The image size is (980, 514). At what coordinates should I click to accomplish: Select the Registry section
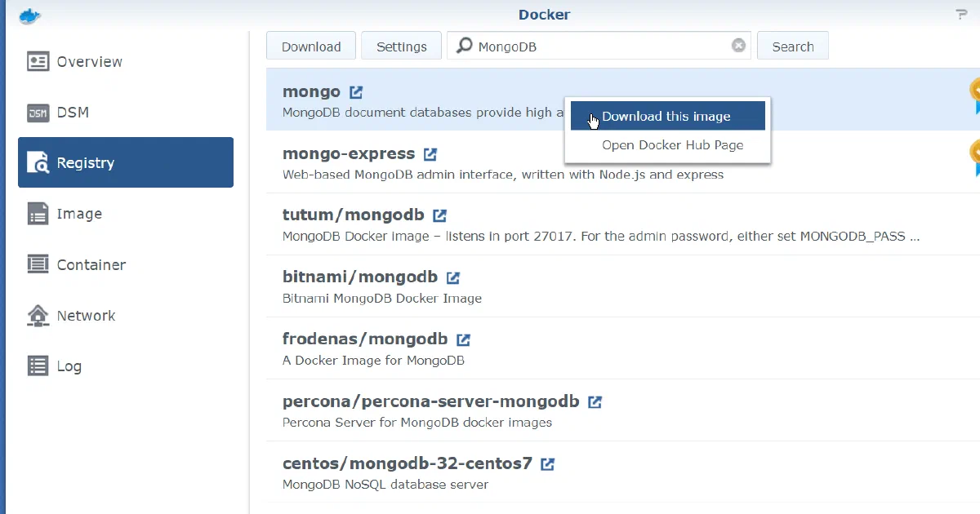click(126, 162)
